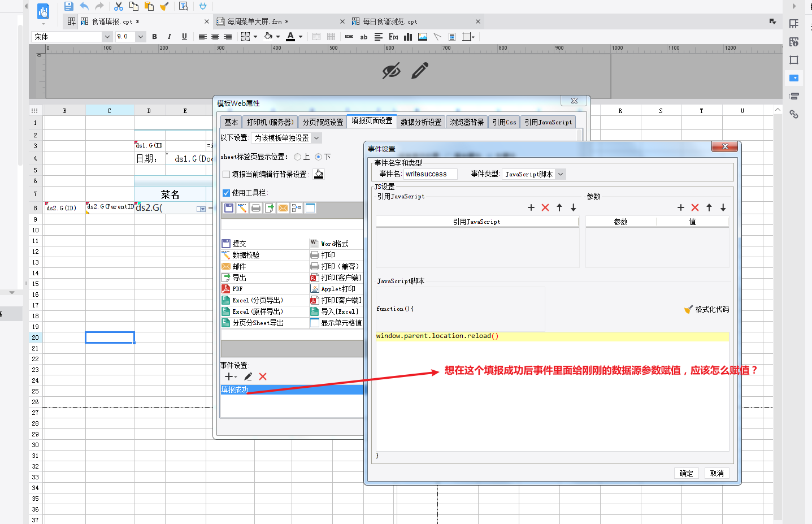This screenshot has height=524, width=812.
Task: Delete parameter with red X icon
Action: [x=695, y=207]
